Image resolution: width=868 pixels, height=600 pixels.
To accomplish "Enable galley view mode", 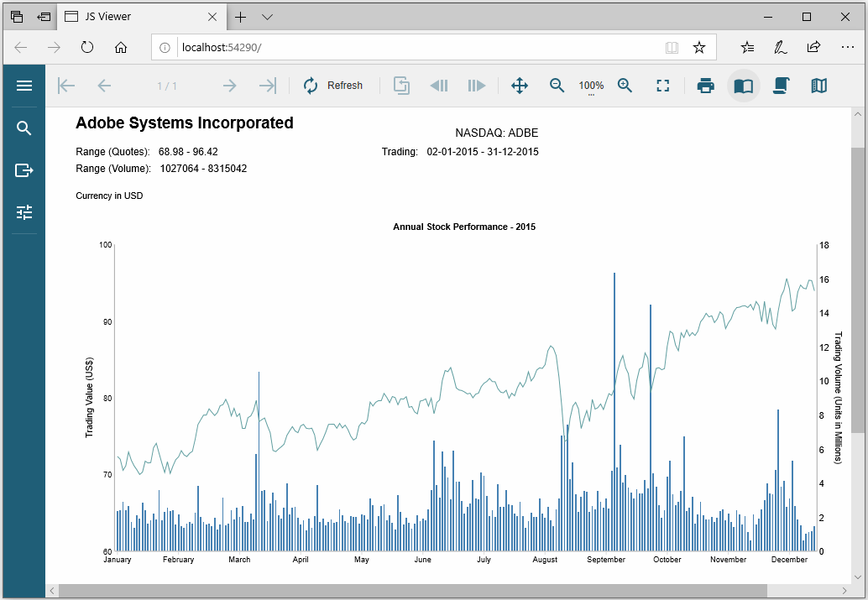I will click(x=818, y=85).
